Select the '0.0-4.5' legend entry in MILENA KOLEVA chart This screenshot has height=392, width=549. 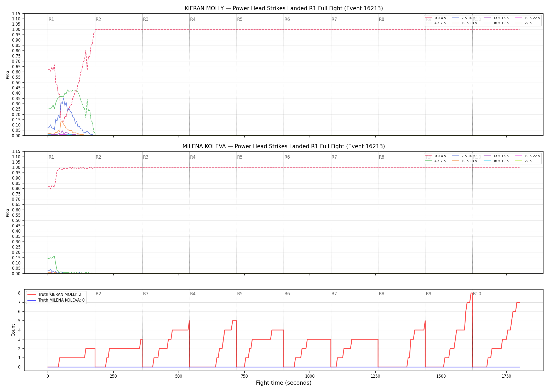(436, 156)
